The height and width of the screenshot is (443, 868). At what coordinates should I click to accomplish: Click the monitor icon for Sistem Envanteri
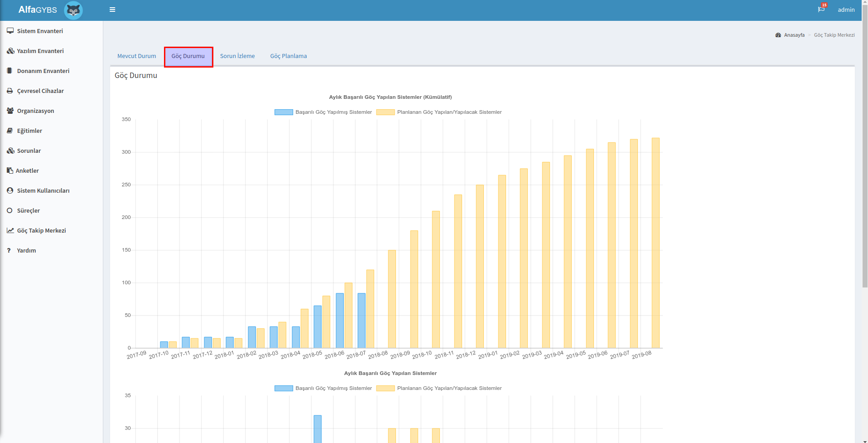(x=10, y=31)
